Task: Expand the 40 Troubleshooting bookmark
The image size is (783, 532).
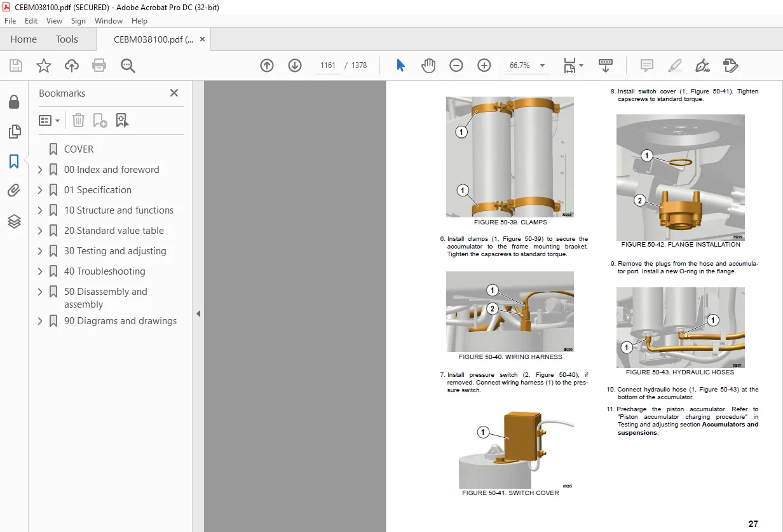Action: [x=40, y=271]
